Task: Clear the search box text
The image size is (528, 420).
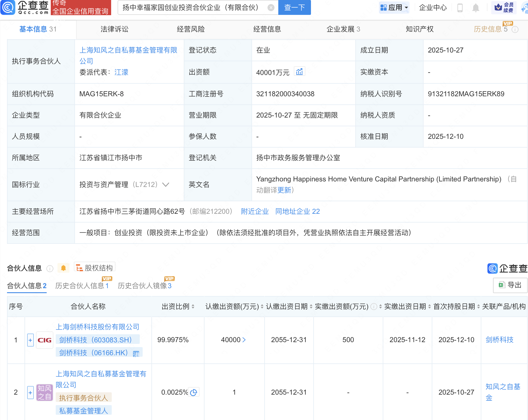Action: point(271,8)
